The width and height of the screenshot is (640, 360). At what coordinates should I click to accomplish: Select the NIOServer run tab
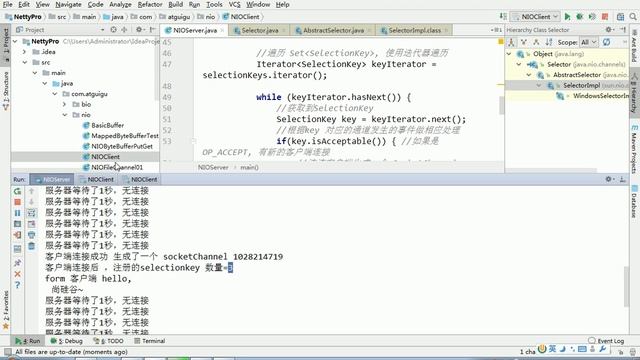coord(53,180)
